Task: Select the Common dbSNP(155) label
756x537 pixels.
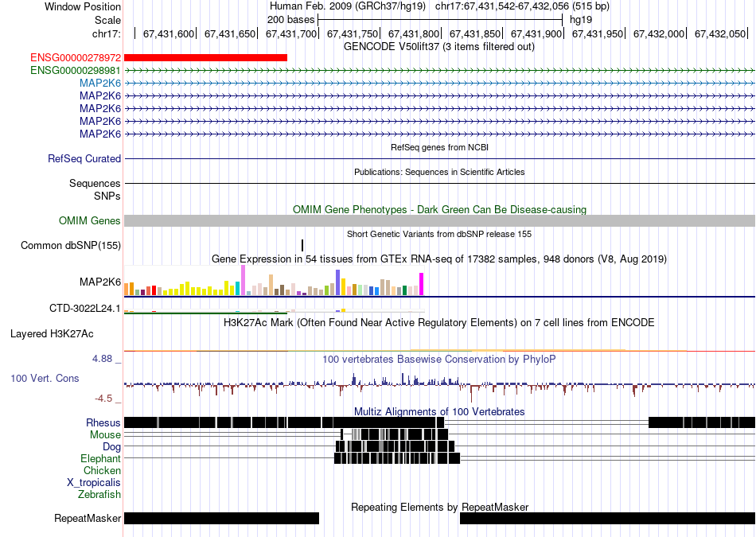Action: [x=71, y=245]
